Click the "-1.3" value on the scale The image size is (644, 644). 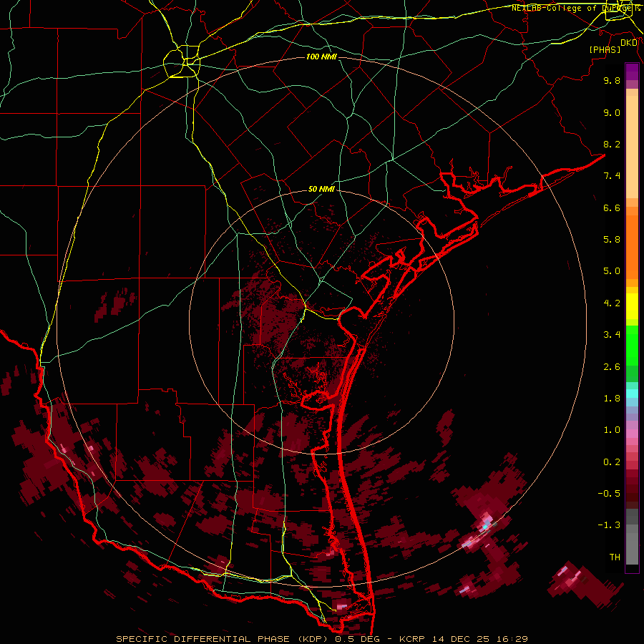pyautogui.click(x=609, y=525)
